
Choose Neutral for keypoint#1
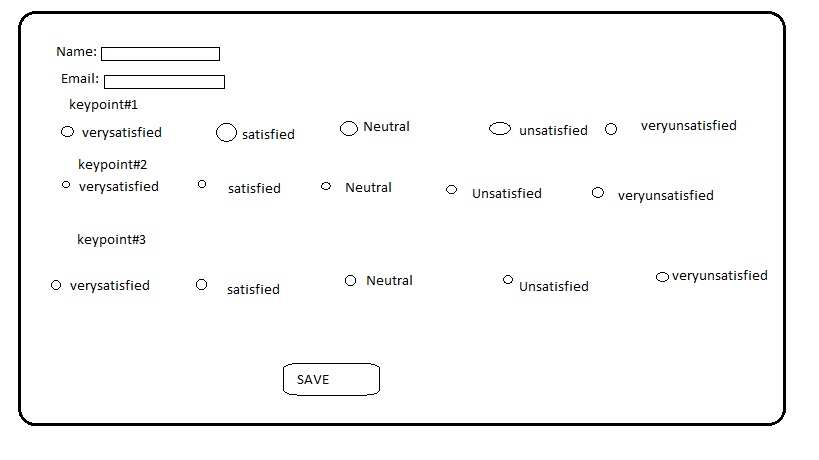point(349,128)
